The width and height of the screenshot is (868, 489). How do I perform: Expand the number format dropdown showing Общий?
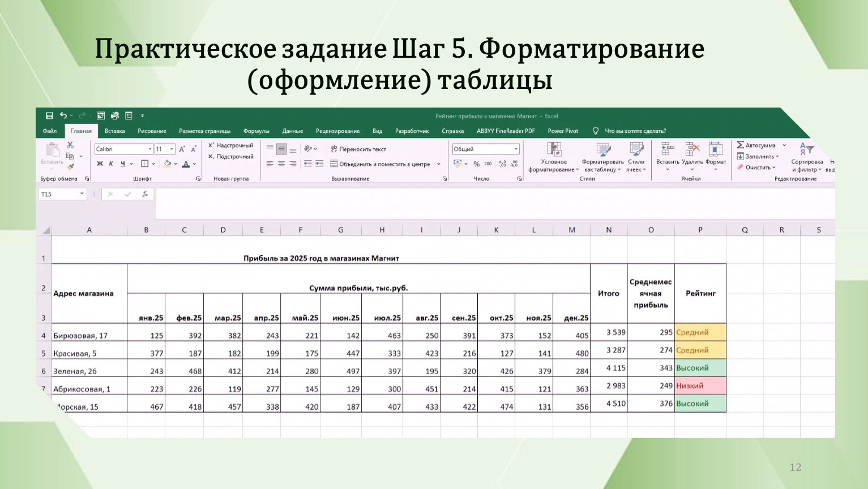coord(516,149)
